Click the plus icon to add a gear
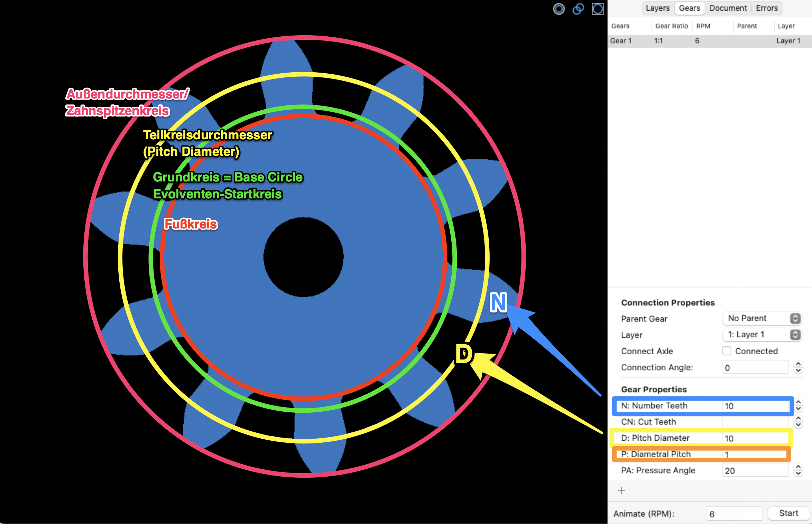812x524 pixels. (x=621, y=490)
